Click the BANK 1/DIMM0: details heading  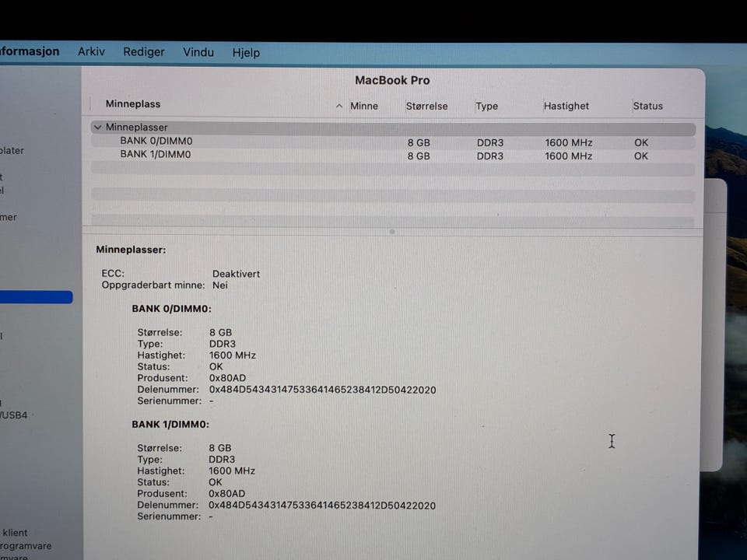[170, 425]
